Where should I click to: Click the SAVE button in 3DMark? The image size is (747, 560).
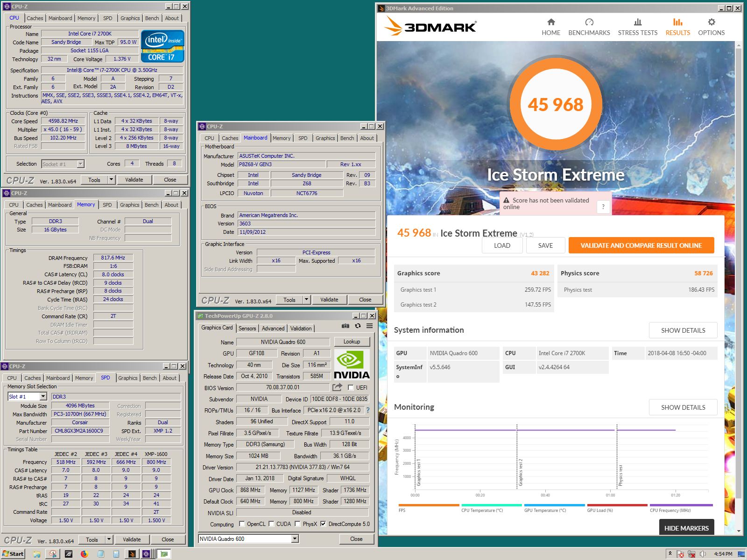pyautogui.click(x=545, y=245)
